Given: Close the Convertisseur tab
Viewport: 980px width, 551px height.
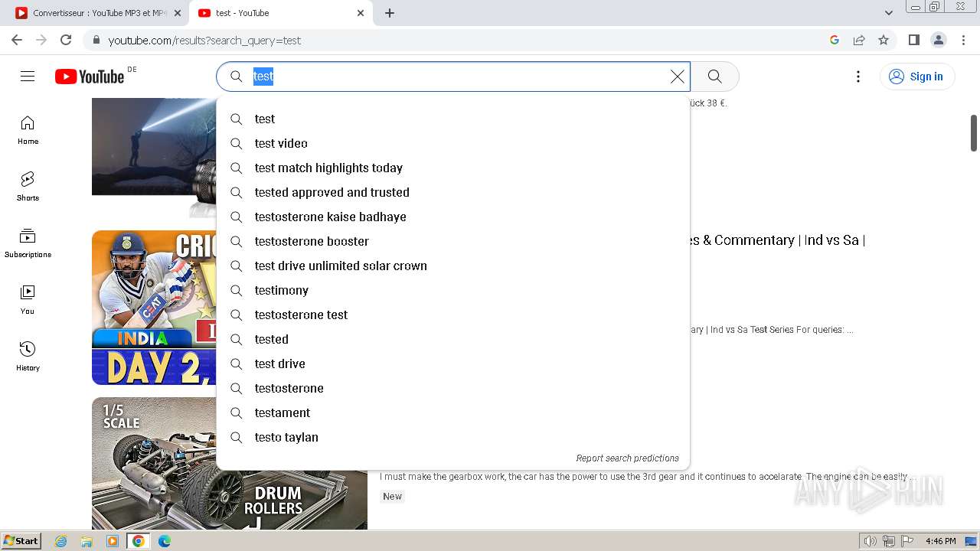Looking at the screenshot, I should tap(177, 13).
